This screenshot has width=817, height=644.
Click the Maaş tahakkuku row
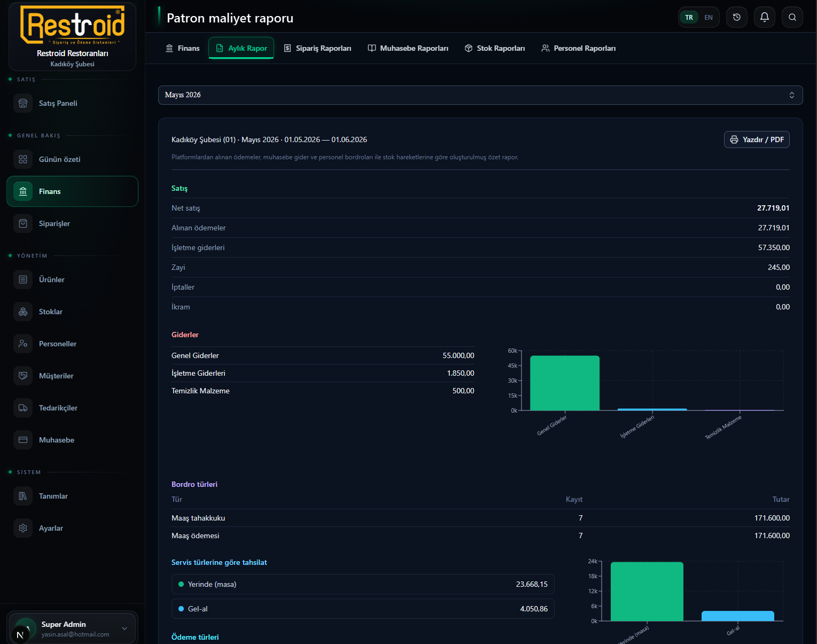click(480, 518)
